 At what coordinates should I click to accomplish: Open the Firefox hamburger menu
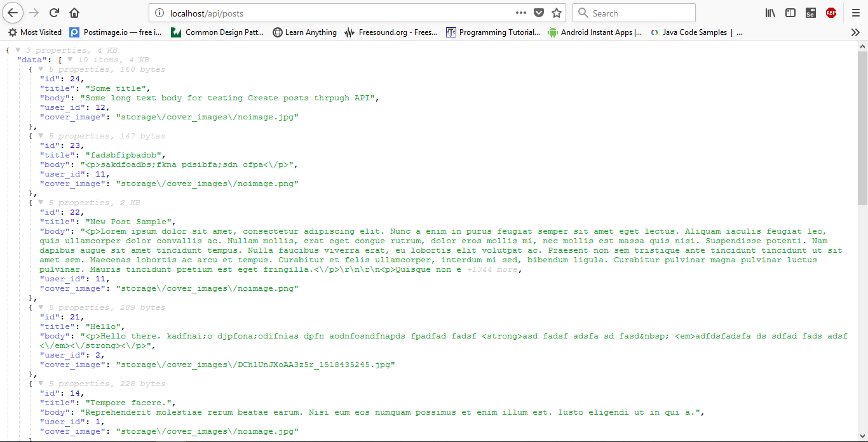tap(855, 13)
